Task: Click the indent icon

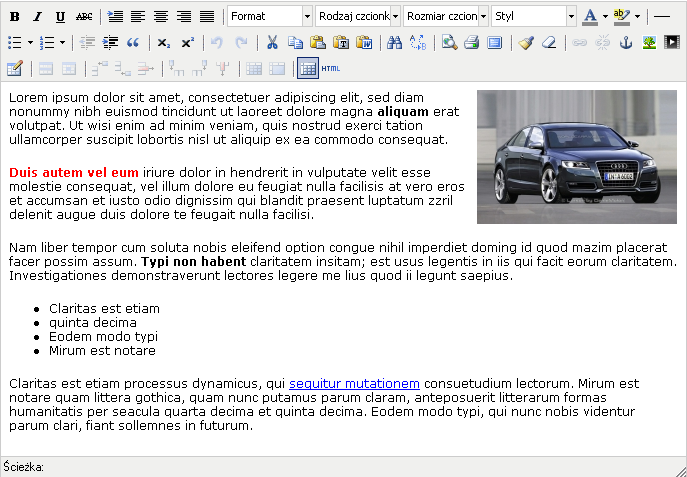Action: click(x=110, y=43)
